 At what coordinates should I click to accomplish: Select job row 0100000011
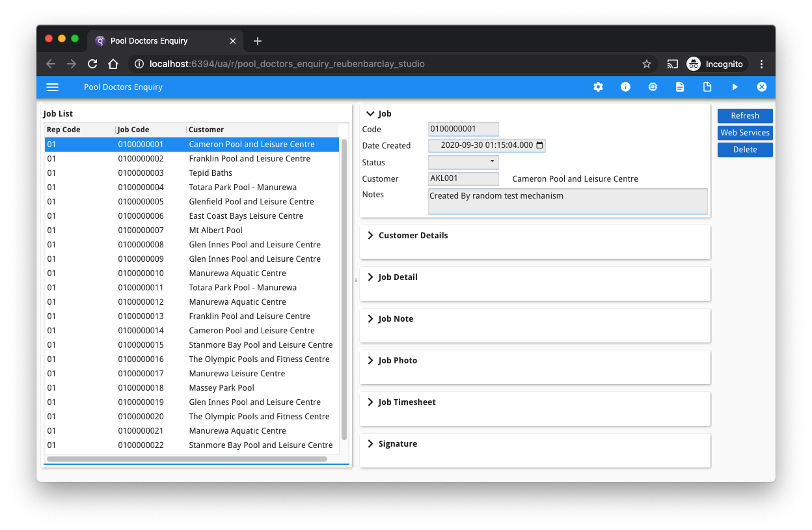(x=192, y=288)
